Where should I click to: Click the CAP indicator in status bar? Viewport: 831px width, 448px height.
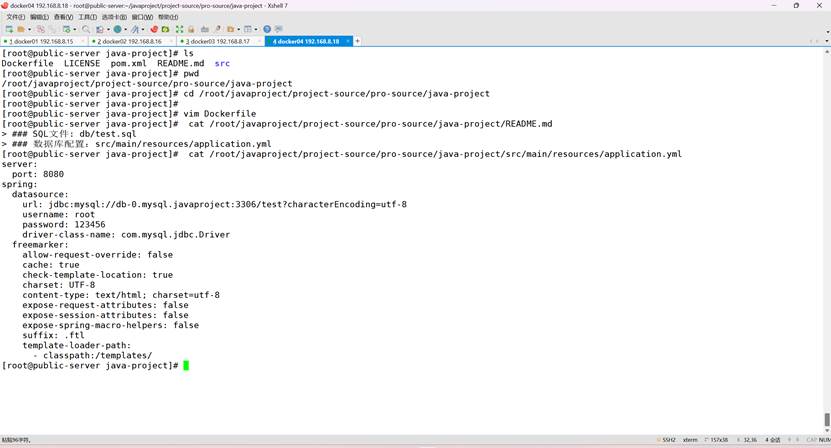pyautogui.click(x=811, y=440)
